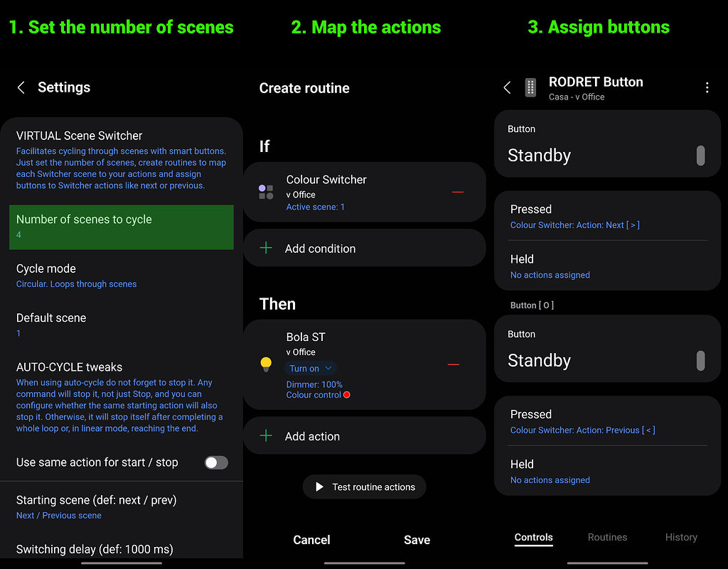Screen dimensions: 728x569
Task: Switch to the History tab
Action: point(680,537)
